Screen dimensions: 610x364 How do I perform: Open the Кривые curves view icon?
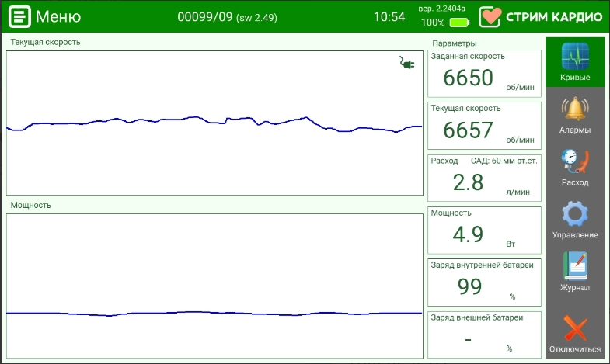575,57
